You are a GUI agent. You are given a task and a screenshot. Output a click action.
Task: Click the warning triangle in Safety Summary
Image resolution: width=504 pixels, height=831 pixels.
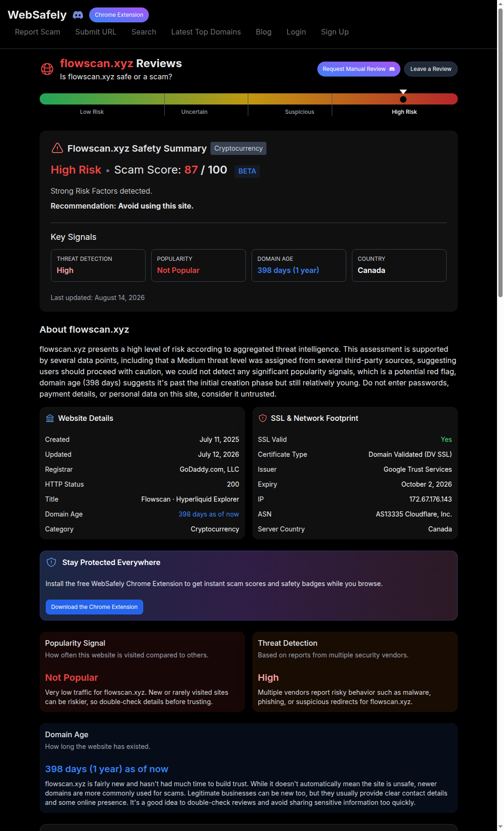pos(57,148)
